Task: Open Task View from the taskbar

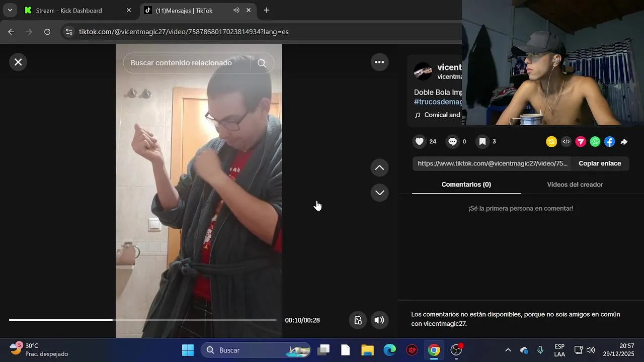Action: (324, 350)
